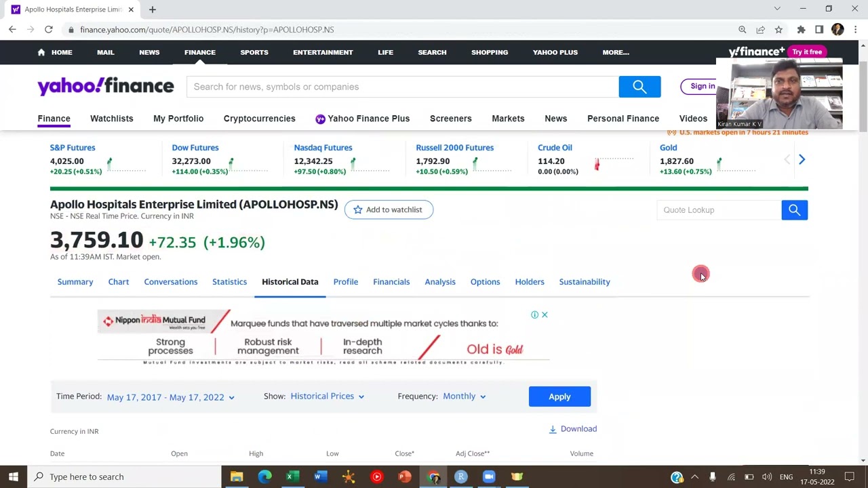Click the browser back arrow

coord(12,30)
